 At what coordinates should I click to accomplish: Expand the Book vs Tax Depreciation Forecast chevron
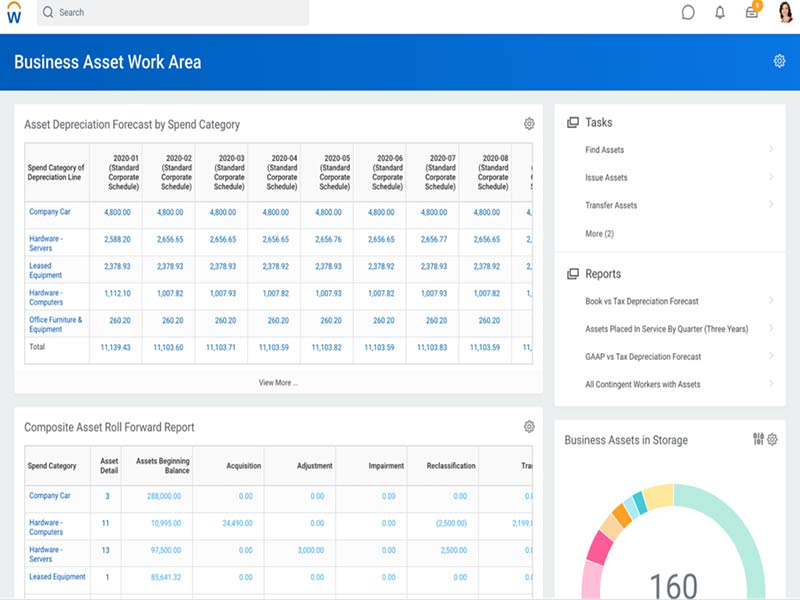pyautogui.click(x=770, y=301)
